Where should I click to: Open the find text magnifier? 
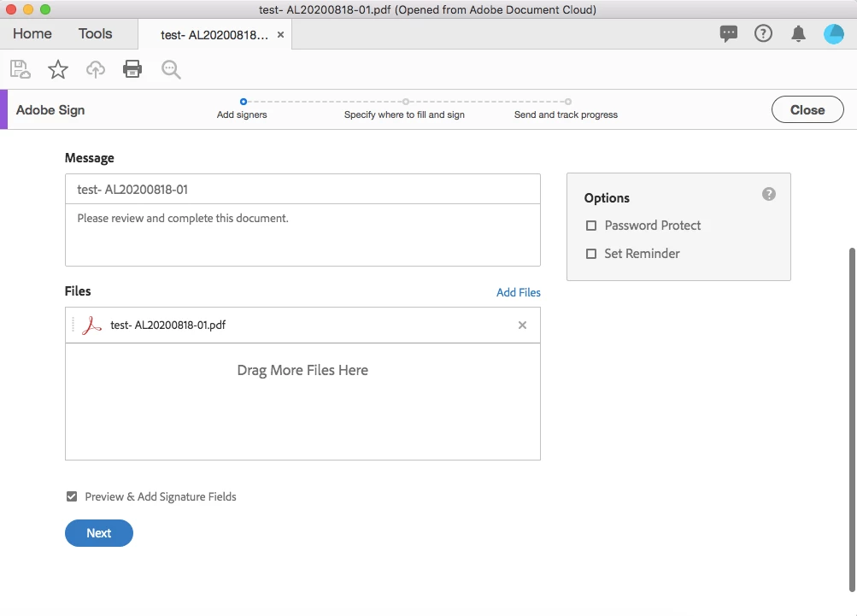[x=171, y=69]
